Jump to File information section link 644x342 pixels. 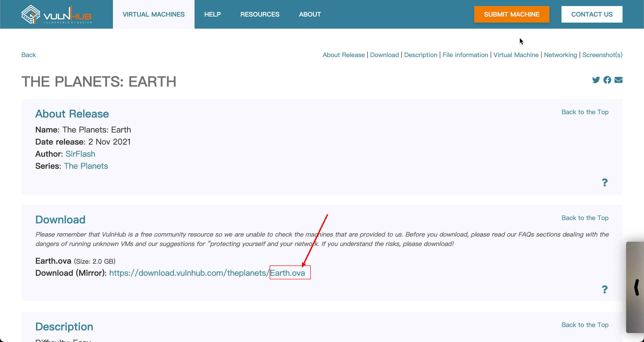tap(465, 55)
